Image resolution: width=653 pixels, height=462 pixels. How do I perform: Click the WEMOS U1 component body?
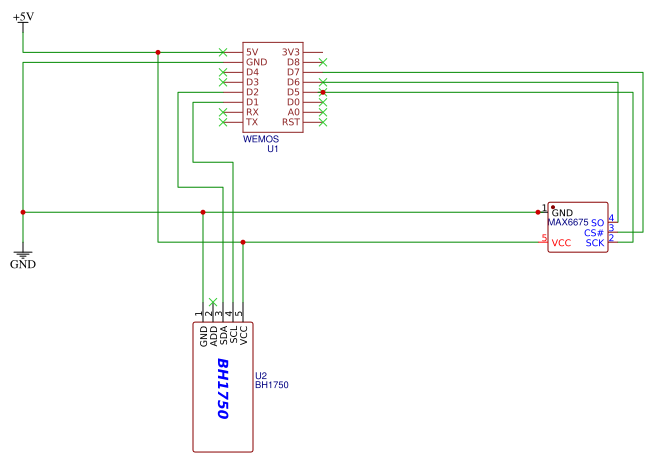273,87
